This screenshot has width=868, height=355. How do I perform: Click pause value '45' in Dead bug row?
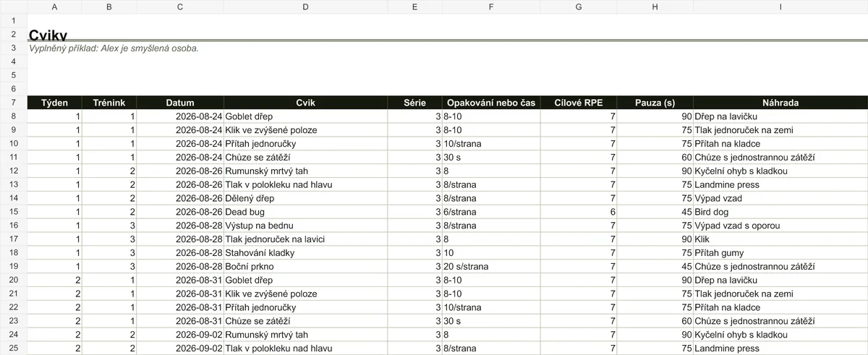pos(655,212)
